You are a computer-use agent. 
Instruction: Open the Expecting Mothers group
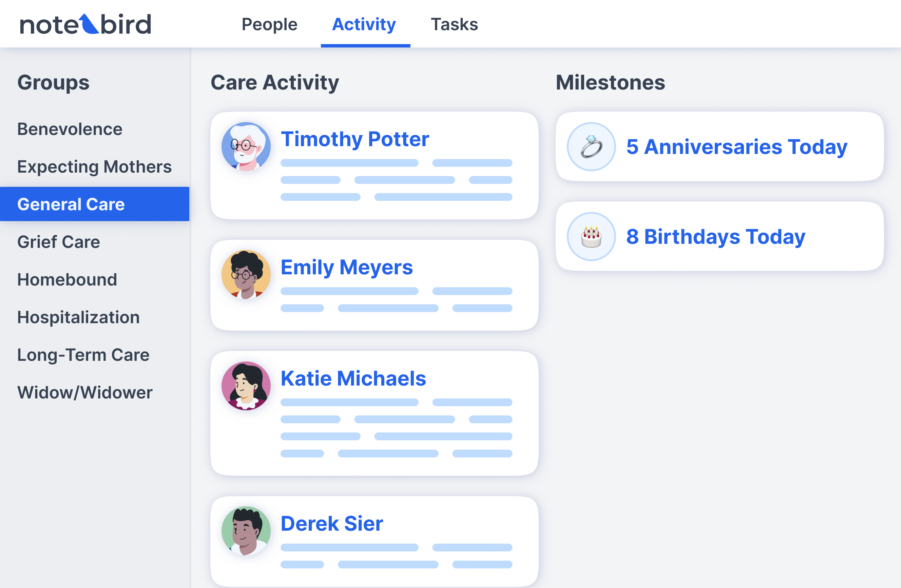pyautogui.click(x=94, y=167)
